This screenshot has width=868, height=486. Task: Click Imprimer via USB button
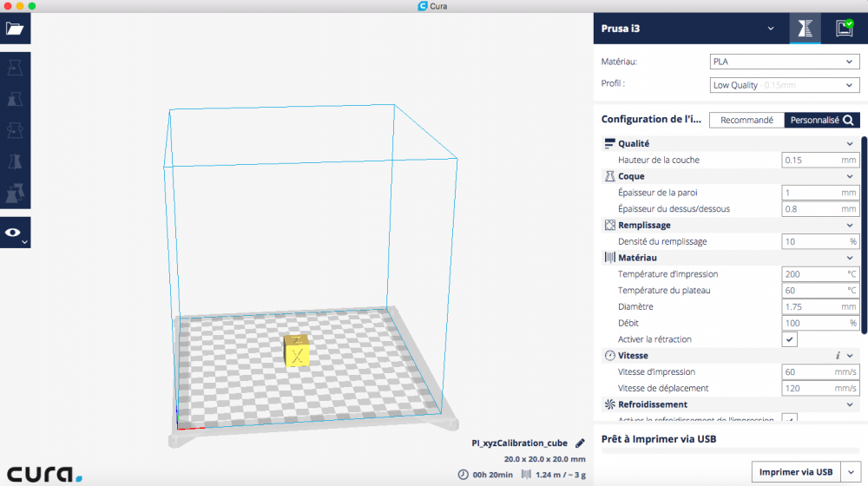(x=796, y=472)
